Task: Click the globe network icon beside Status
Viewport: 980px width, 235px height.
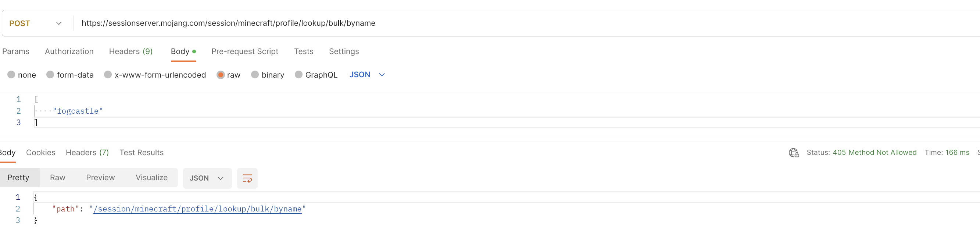Action: (x=794, y=153)
